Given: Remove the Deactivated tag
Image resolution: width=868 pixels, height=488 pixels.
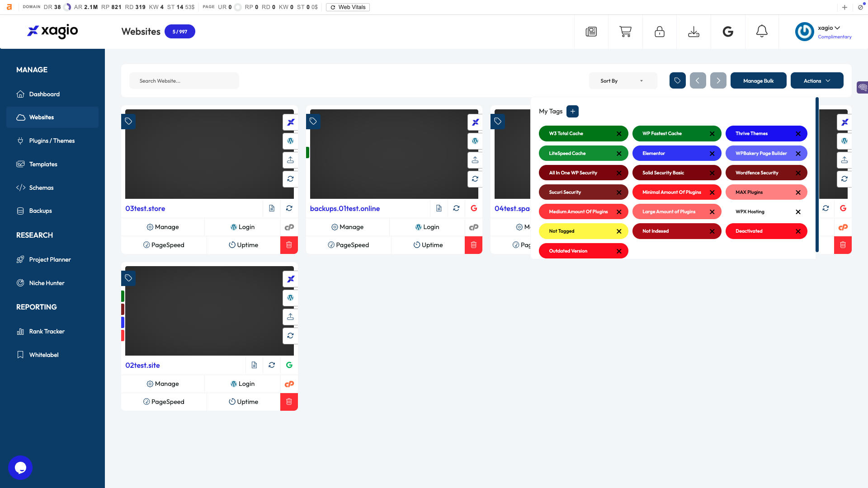Looking at the screenshot, I should (x=798, y=231).
